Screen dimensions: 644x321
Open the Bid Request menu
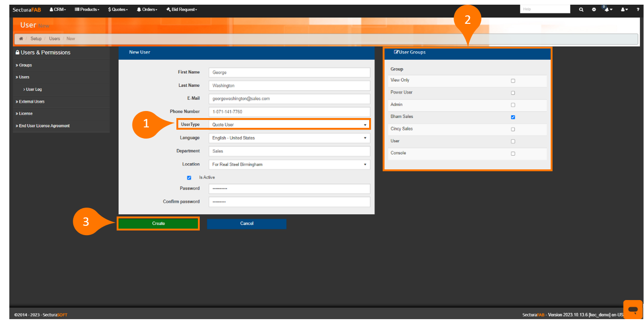click(x=182, y=9)
